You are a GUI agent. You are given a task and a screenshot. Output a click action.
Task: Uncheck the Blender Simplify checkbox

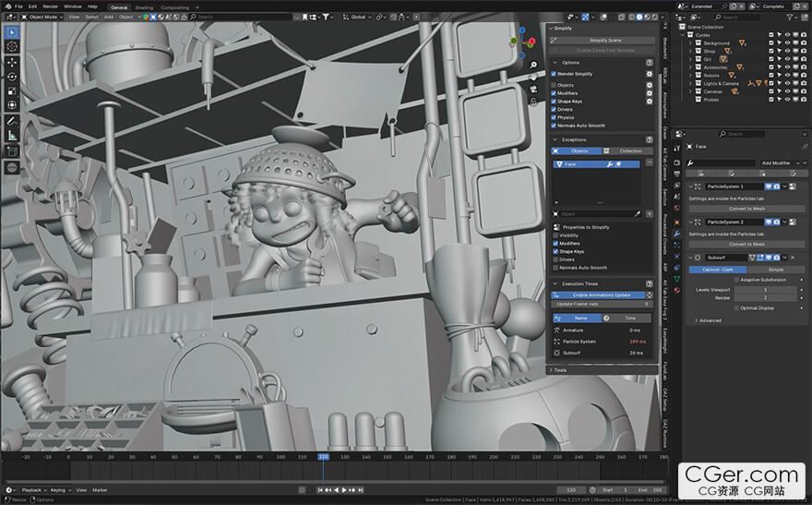[x=554, y=74]
